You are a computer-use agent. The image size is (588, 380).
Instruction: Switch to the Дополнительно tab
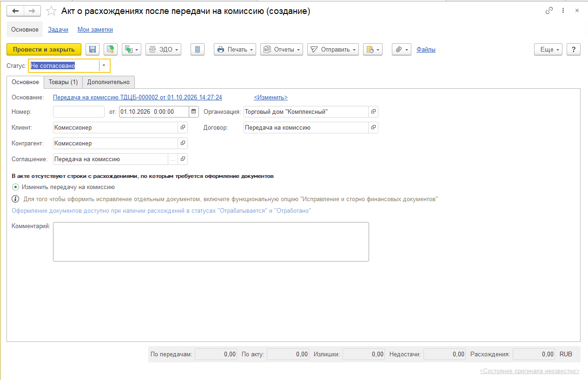click(x=109, y=82)
